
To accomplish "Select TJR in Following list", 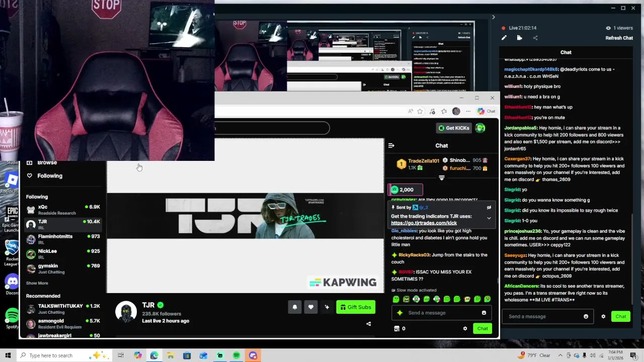I will pyautogui.click(x=63, y=224).
